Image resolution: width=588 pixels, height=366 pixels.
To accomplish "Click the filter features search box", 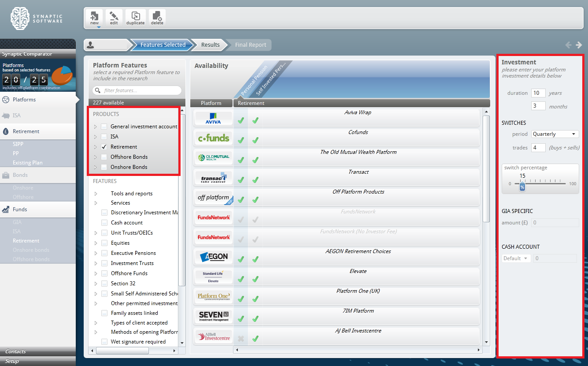I will pyautogui.click(x=137, y=90).
